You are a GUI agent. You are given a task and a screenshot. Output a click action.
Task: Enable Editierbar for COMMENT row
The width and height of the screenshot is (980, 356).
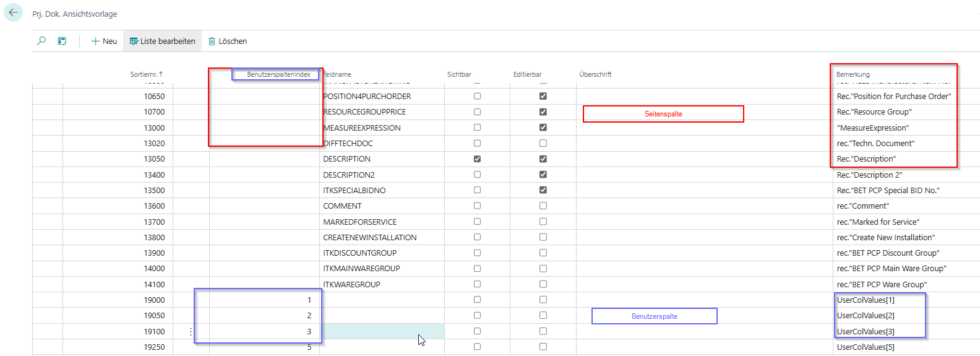coord(543,206)
